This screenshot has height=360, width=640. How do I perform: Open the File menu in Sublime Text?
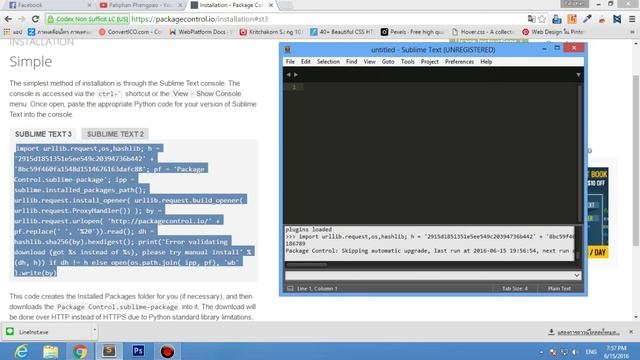[x=290, y=62]
